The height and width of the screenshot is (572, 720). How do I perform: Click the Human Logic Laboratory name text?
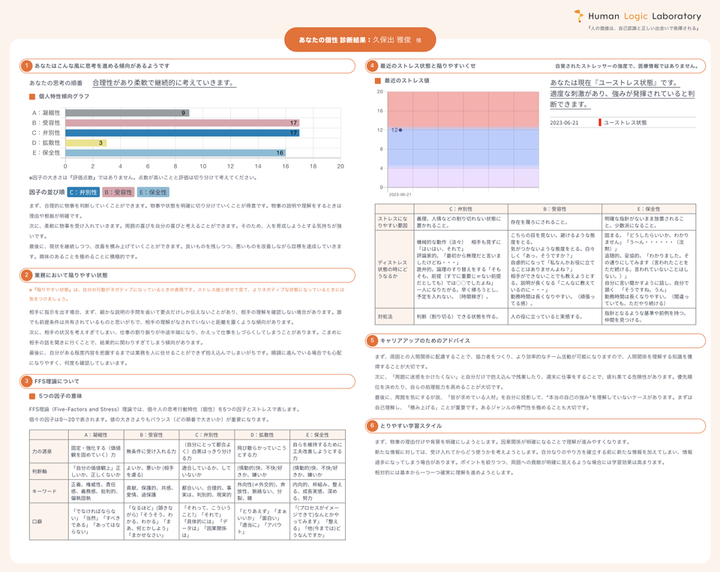click(x=644, y=16)
